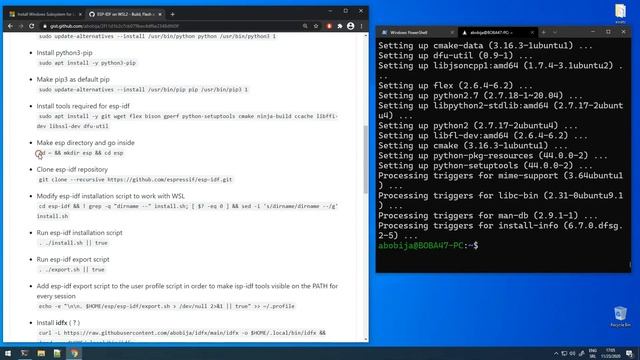The width and height of the screenshot is (640, 360).
Task: Open Chrome from the taskbar
Action: coord(74,353)
